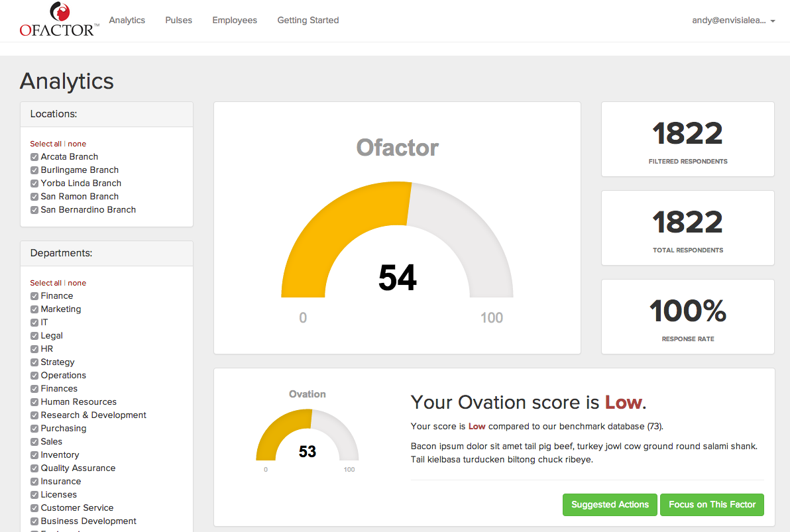790x532 pixels.
Task: Toggle the Human Resources checkbox
Action: pos(34,402)
